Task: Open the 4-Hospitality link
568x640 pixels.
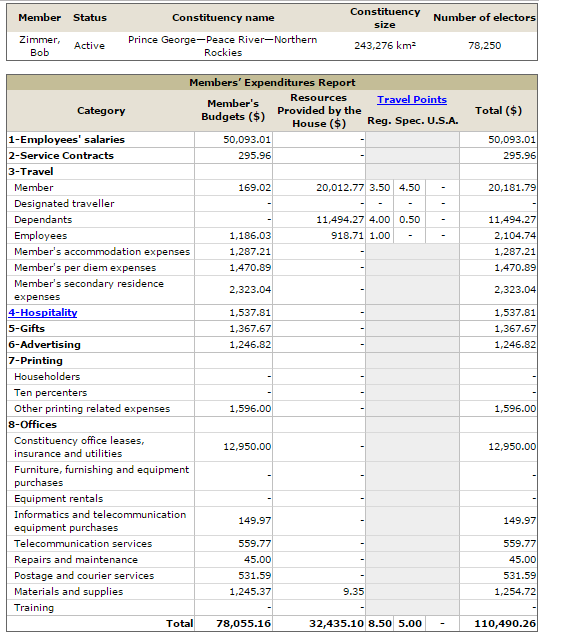Action: pos(43,313)
